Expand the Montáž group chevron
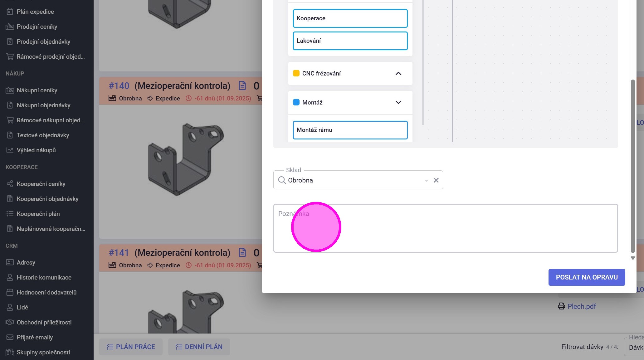Viewport: 644px width, 360px height. coord(398,102)
